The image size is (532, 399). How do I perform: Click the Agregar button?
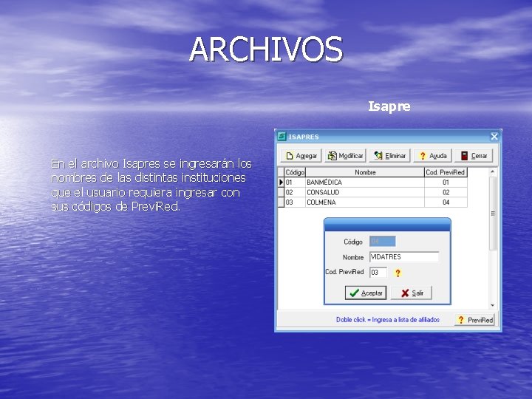coord(301,156)
